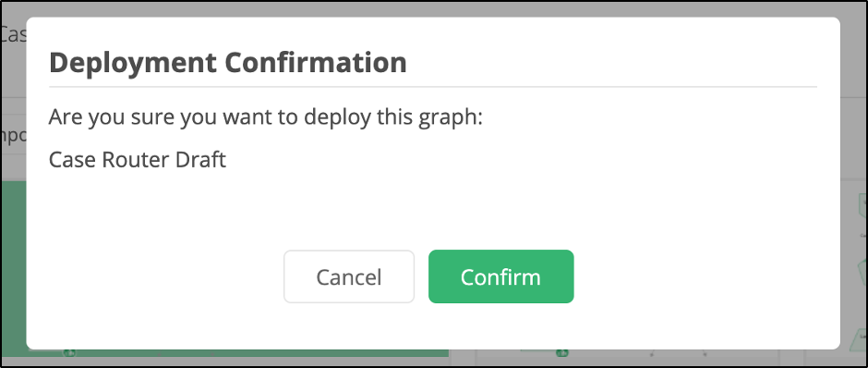This screenshot has height=368, width=868.
Task: Cancel the deployment confirmation dialog
Action: point(349,276)
